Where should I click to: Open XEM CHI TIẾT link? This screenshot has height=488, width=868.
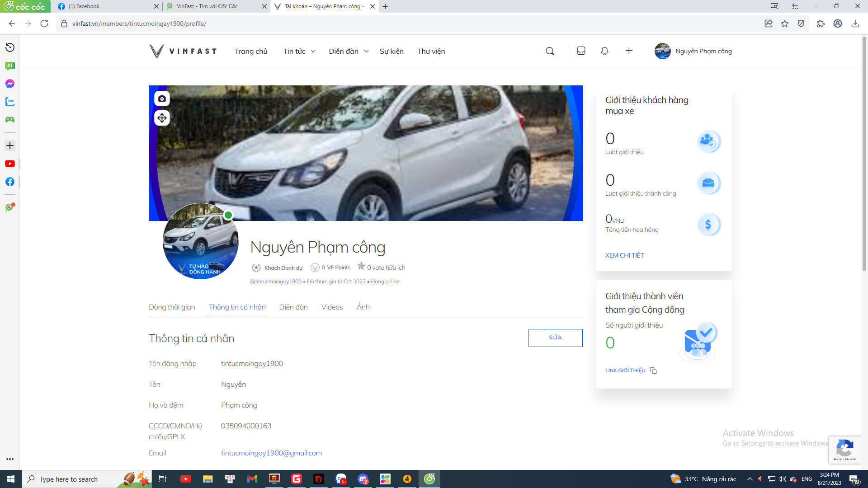tap(624, 255)
